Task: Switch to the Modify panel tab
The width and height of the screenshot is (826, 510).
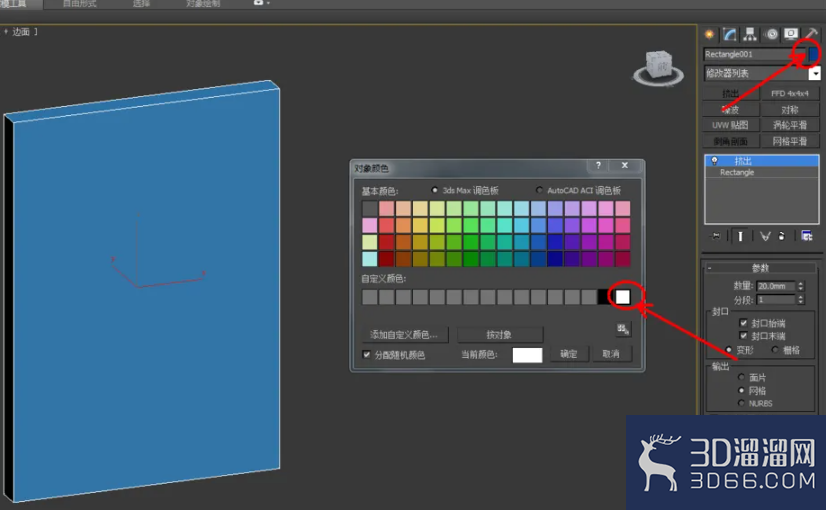Action: (730, 35)
